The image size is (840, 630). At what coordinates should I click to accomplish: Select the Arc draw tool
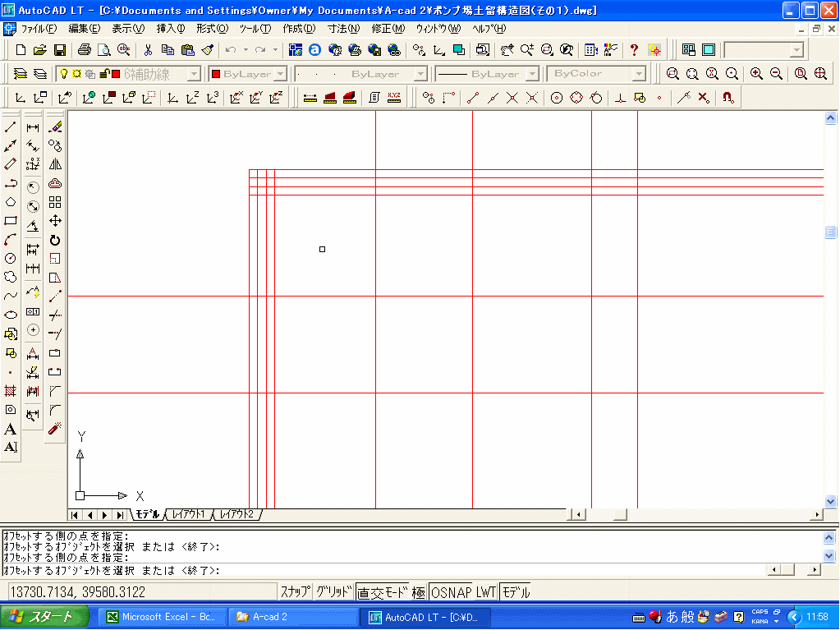[x=10, y=240]
